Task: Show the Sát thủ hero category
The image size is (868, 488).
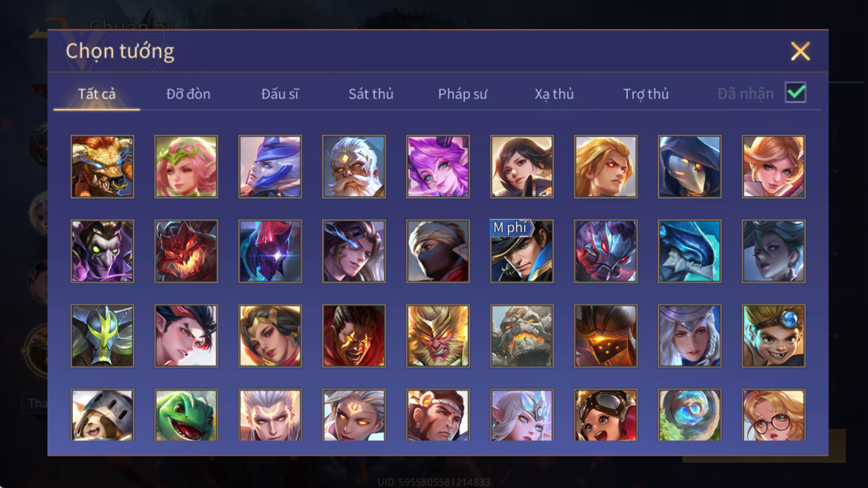Action: pyautogui.click(x=371, y=94)
